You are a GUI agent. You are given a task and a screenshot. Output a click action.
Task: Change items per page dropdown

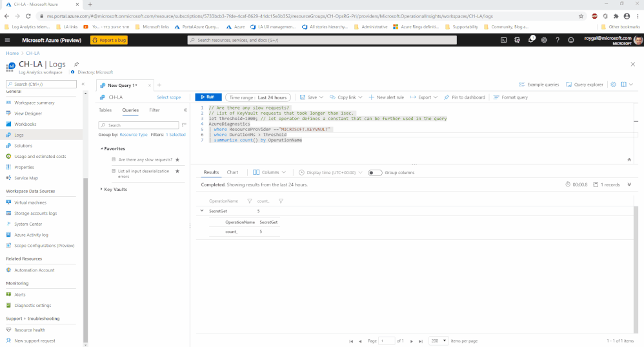(438, 341)
